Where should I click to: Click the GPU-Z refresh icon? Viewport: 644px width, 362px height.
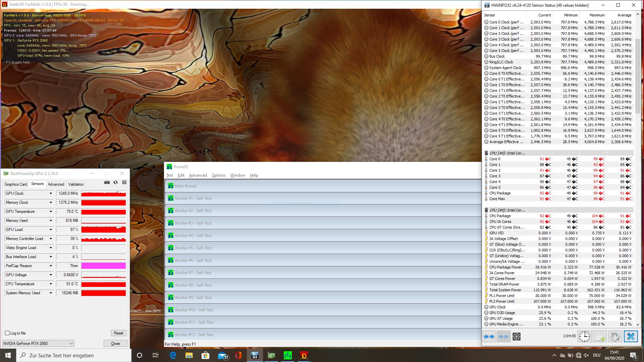coord(115,182)
